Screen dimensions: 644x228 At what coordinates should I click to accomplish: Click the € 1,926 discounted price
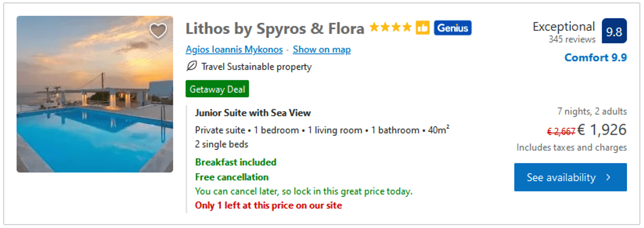tap(602, 130)
